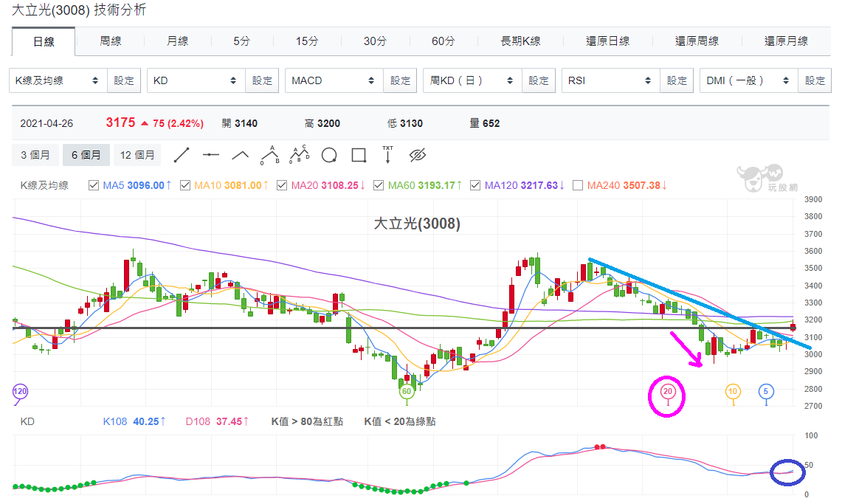This screenshot has width=842, height=504.
Task: Click 設定 next to MACD dropdown
Action: [x=400, y=80]
